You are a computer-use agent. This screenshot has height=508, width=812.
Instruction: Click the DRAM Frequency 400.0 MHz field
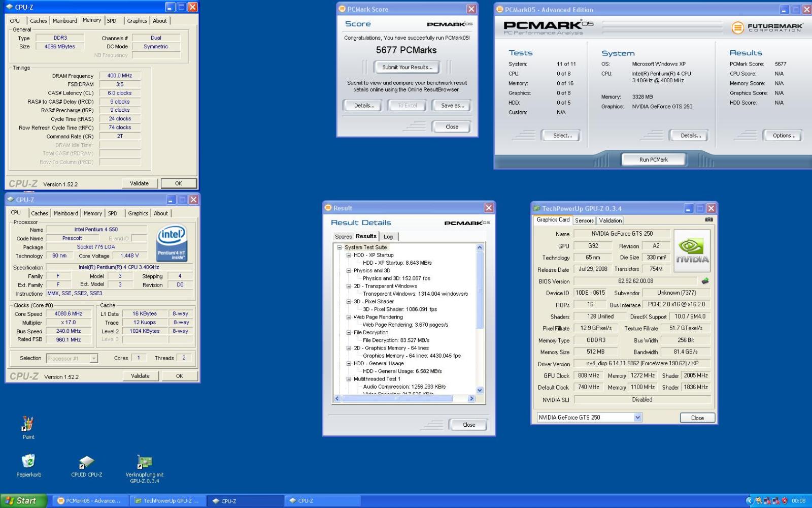coord(120,76)
